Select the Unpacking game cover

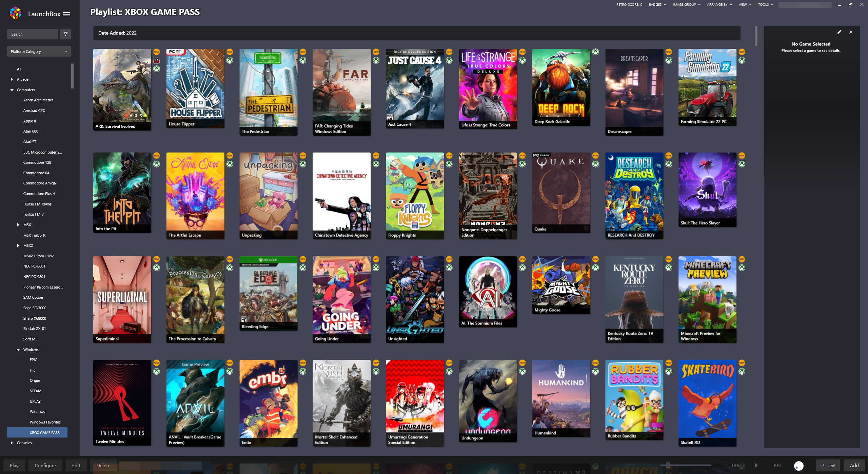[269, 196]
